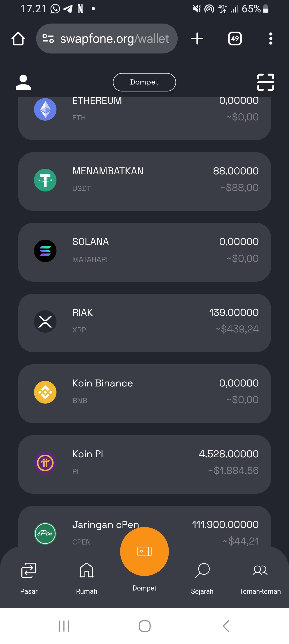
Task: Tap the Dompet pill button at top
Action: point(144,82)
